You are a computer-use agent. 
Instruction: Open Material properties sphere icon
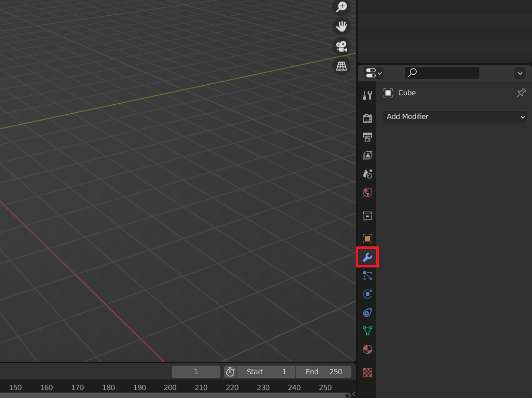coord(368,349)
